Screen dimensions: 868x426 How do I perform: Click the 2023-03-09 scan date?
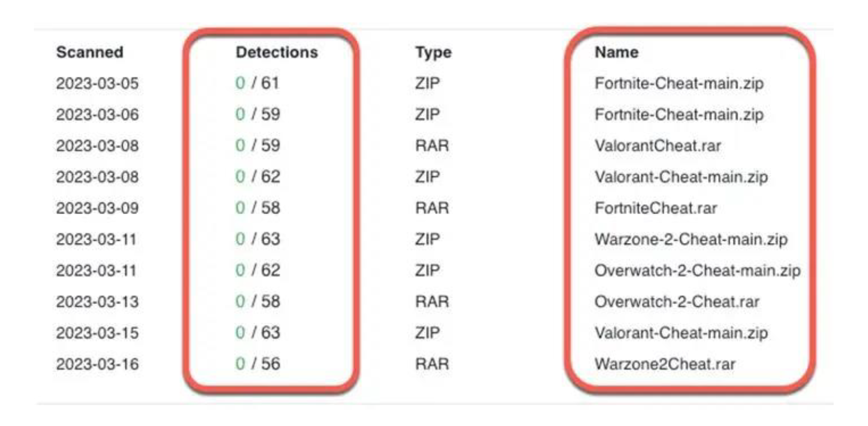coord(97,208)
